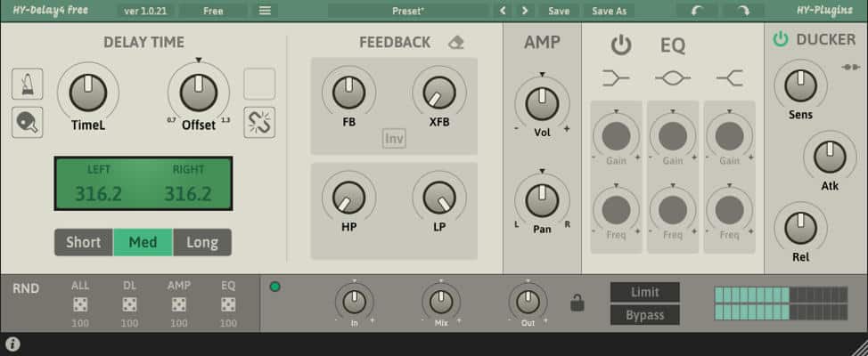Select the low shelf EQ band icon
Viewport: 868px width, 356px height.
pos(616,79)
